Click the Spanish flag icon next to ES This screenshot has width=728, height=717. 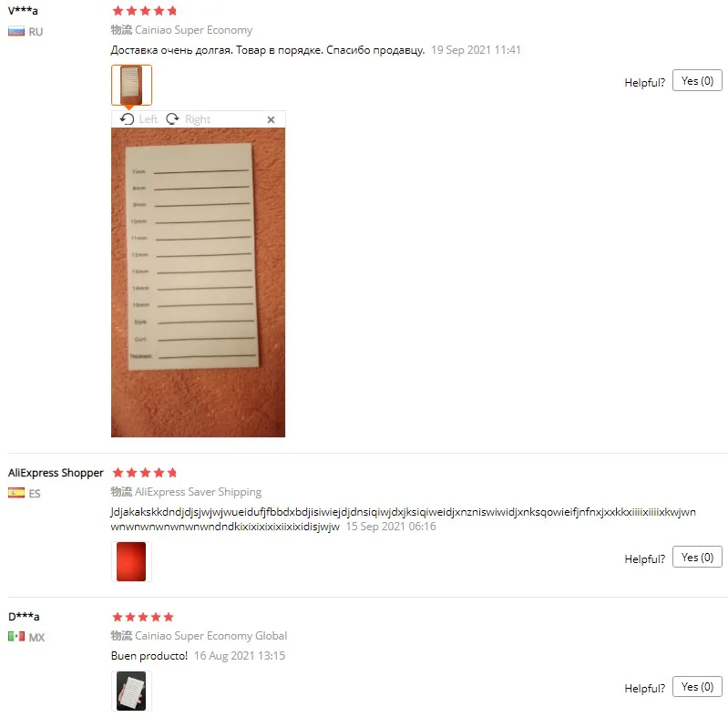pyautogui.click(x=16, y=493)
